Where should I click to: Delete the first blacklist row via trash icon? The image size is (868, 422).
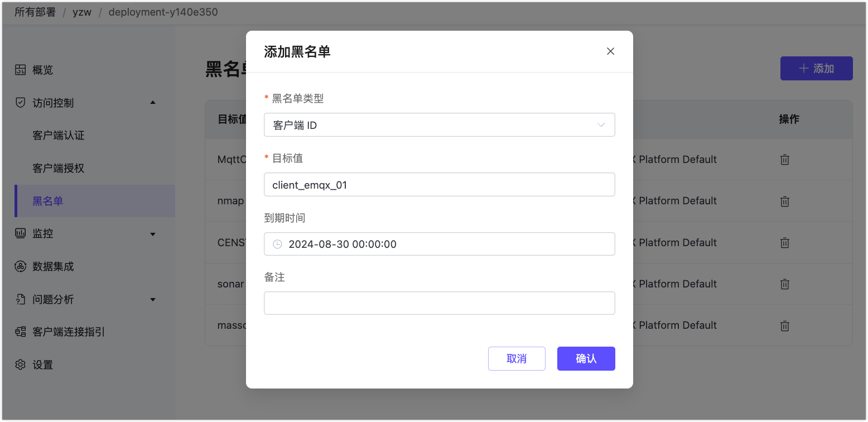click(x=784, y=160)
